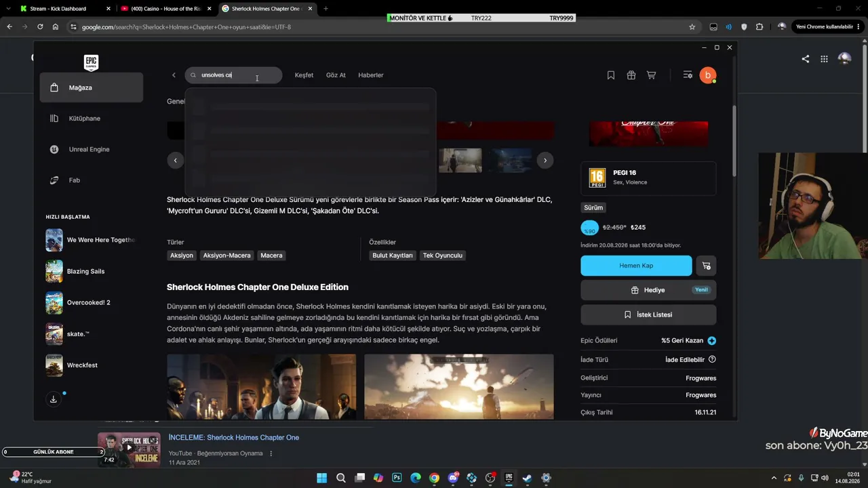Screen dimensions: 868x488
Task: Open a new Chrome tab
Action: pos(325,9)
